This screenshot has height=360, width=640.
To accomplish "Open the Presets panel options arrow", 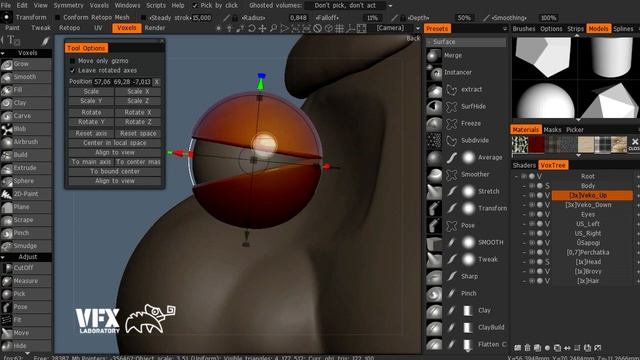I will tap(504, 29).
